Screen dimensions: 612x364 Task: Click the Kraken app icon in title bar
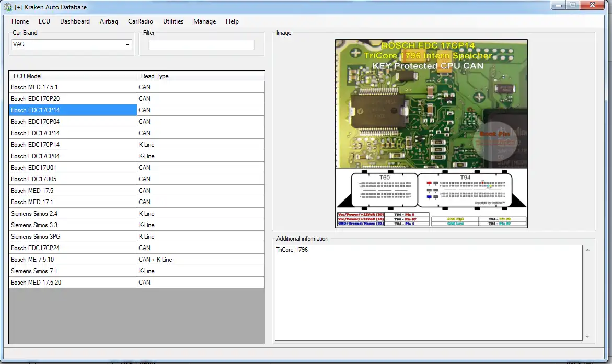click(x=8, y=7)
